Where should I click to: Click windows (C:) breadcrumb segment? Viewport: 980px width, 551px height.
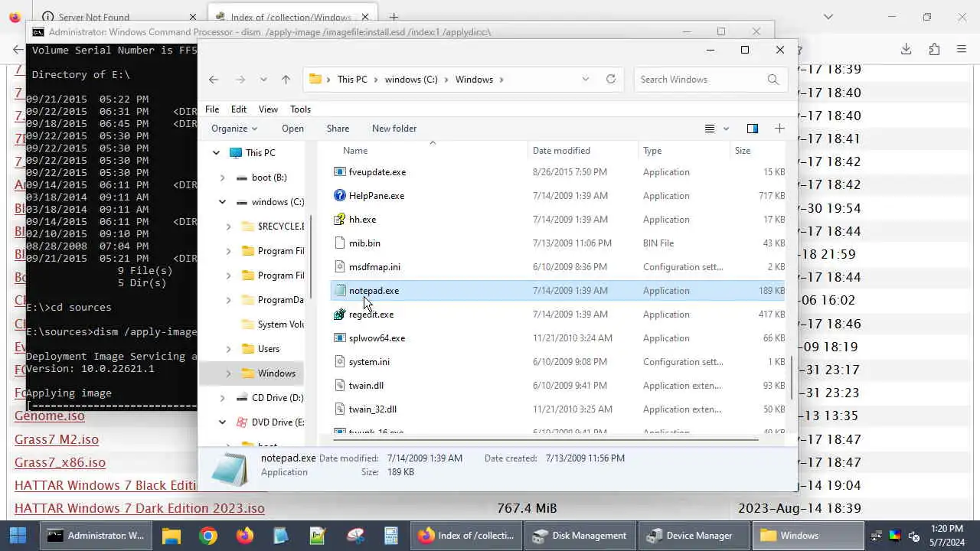pos(411,80)
